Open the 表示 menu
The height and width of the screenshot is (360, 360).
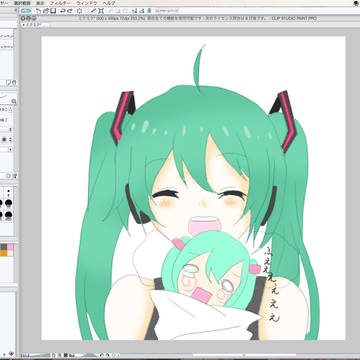(40, 3)
